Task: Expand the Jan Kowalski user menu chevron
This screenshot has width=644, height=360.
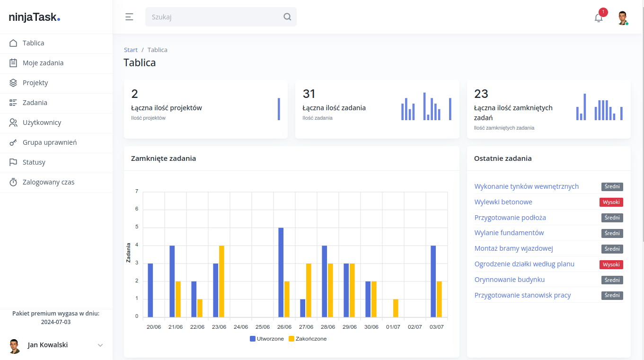Action: click(x=100, y=345)
